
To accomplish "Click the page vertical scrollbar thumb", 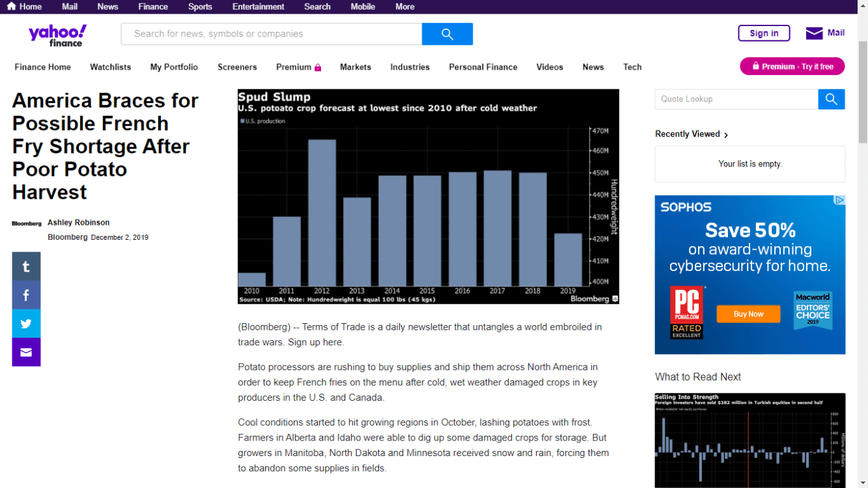I will (863, 91).
